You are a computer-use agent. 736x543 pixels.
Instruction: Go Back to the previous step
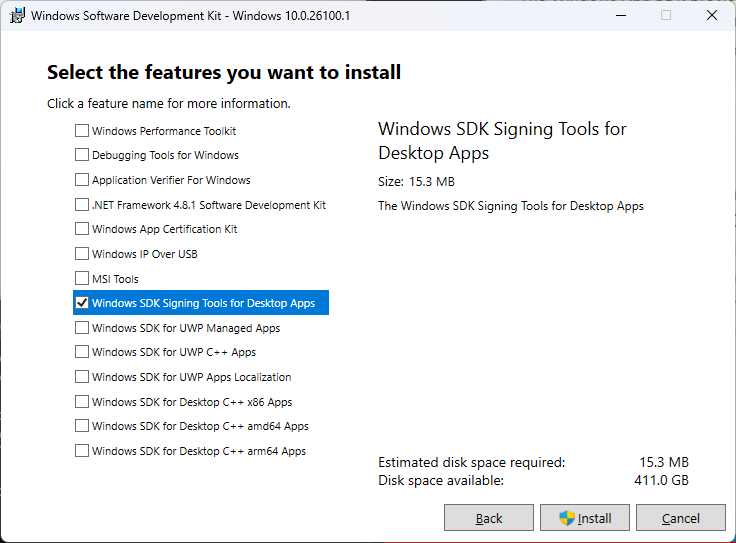(489, 518)
